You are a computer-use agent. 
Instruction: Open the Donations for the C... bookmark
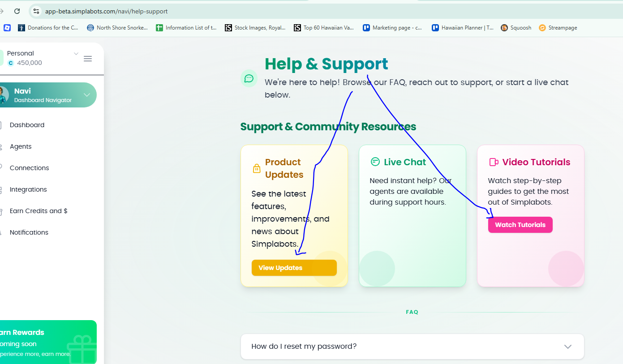48,28
